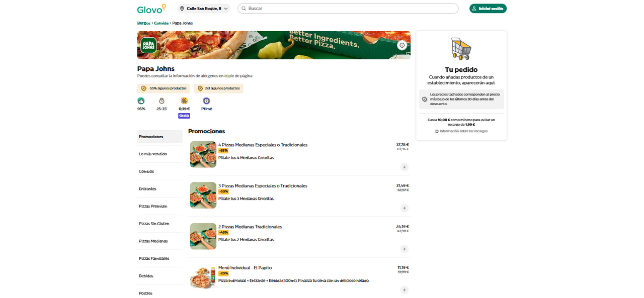Click 3 Pizzas Medianas Especiales o Tradicionales title
This screenshot has height=298, width=644.
coord(263,186)
